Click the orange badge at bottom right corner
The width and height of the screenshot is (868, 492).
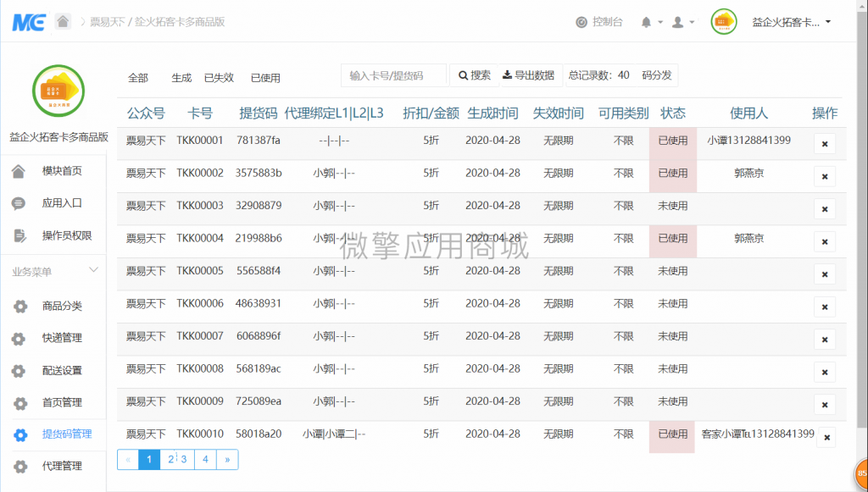click(x=861, y=473)
